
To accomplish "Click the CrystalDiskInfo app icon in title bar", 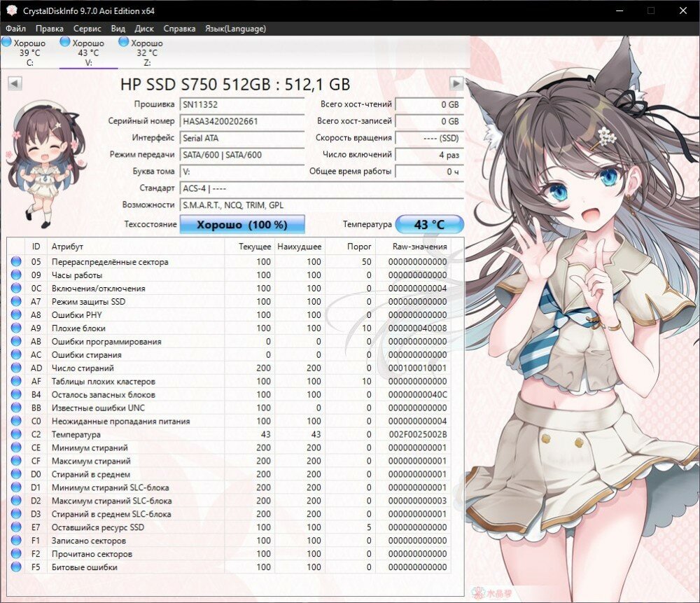I will [12, 11].
